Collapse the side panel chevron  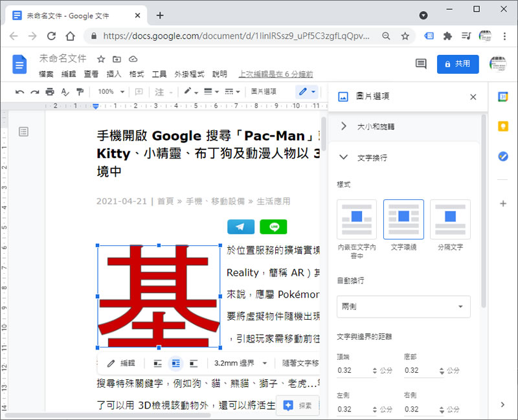pos(502,404)
